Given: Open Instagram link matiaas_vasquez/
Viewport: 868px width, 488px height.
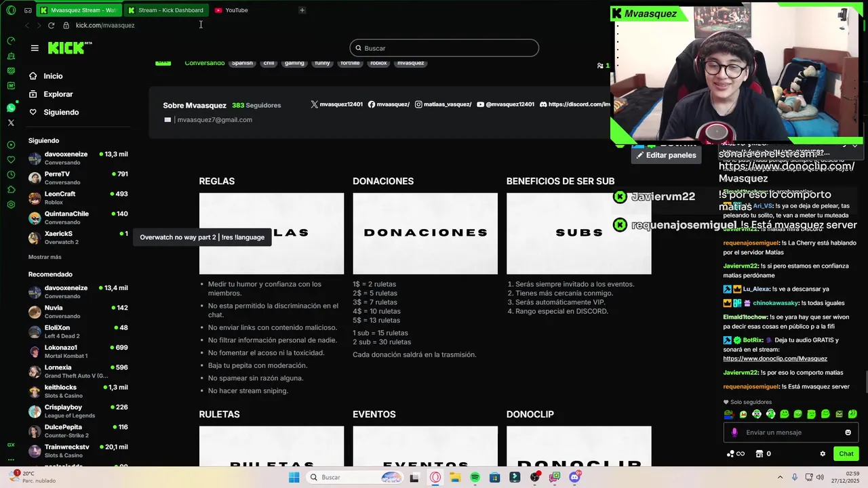Looking at the screenshot, I should coord(443,104).
